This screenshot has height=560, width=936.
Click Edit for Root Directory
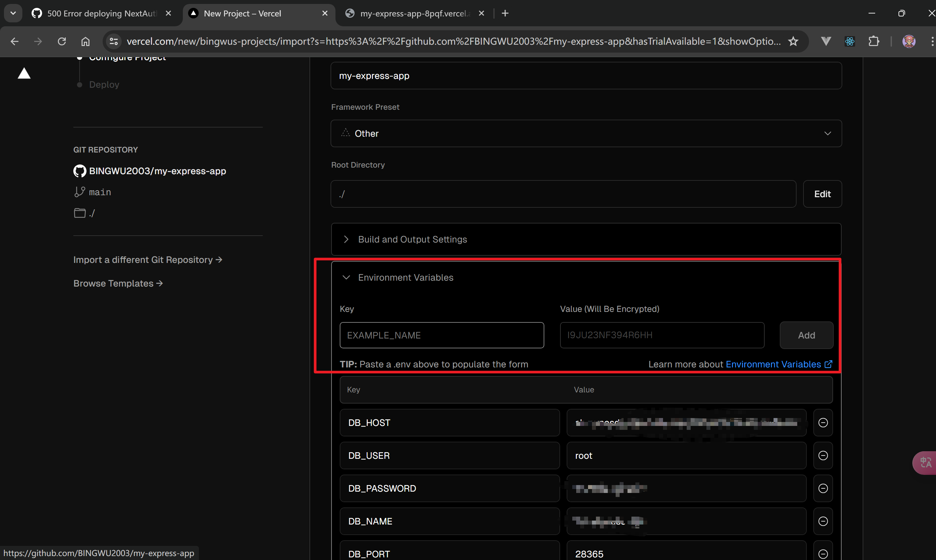point(822,194)
